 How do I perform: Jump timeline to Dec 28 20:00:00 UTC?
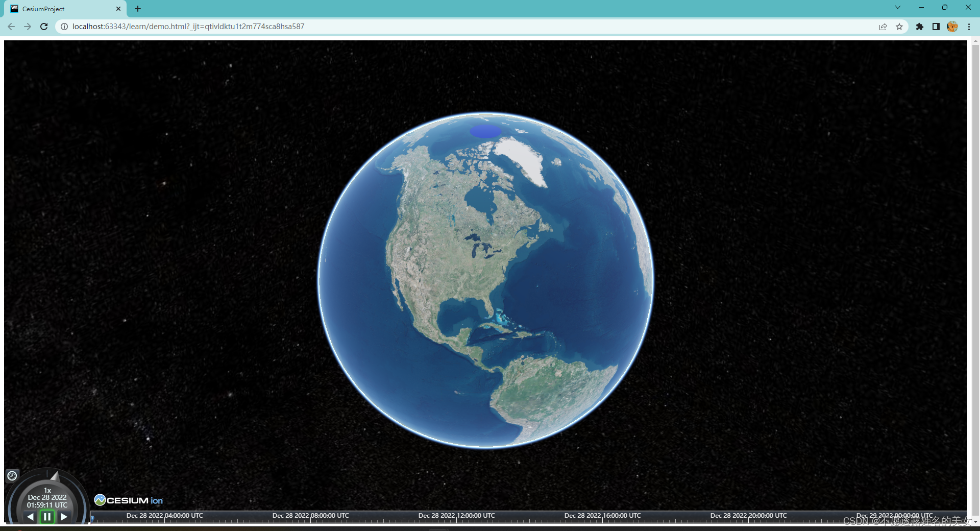pos(748,516)
